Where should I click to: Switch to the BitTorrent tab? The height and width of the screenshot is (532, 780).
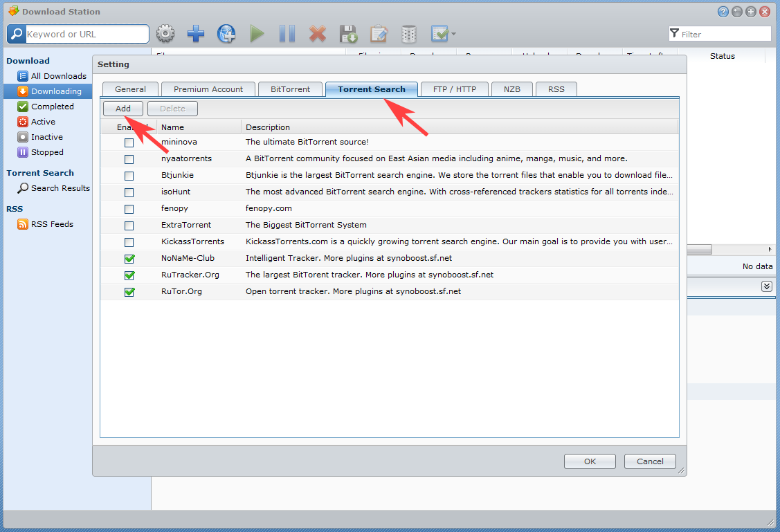[x=290, y=89]
